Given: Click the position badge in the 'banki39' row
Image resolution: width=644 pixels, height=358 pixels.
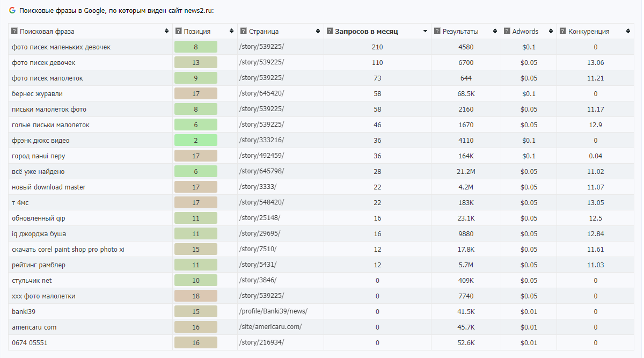Looking at the screenshot, I should click(196, 311).
